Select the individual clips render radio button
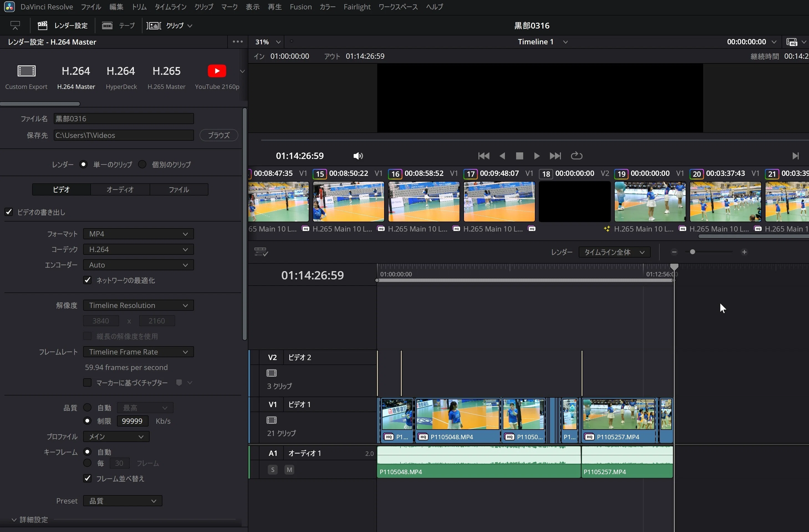809x532 pixels. click(x=142, y=165)
